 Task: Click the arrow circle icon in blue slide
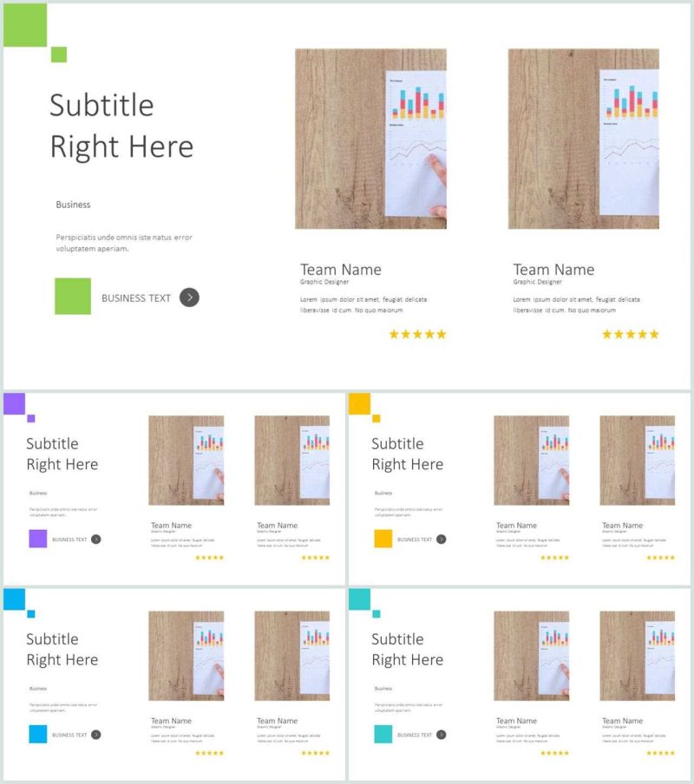pos(96,735)
